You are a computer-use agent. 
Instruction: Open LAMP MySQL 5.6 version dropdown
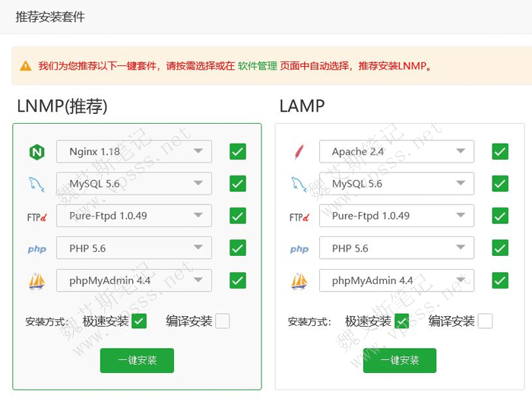397,183
